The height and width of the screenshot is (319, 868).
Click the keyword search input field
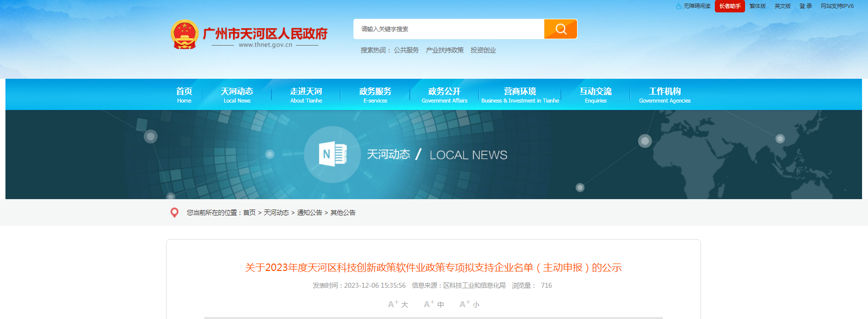click(x=449, y=29)
